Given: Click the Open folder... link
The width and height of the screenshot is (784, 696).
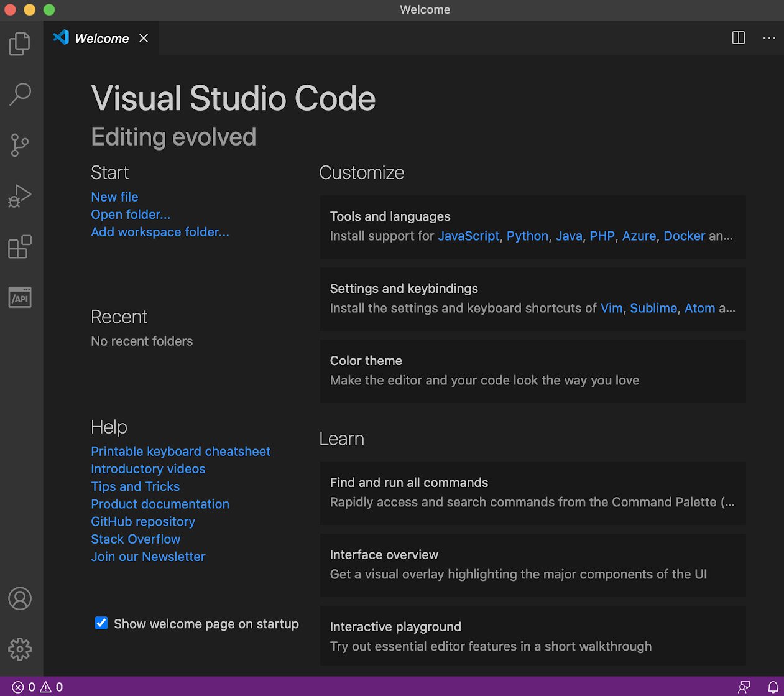Looking at the screenshot, I should point(131,215).
